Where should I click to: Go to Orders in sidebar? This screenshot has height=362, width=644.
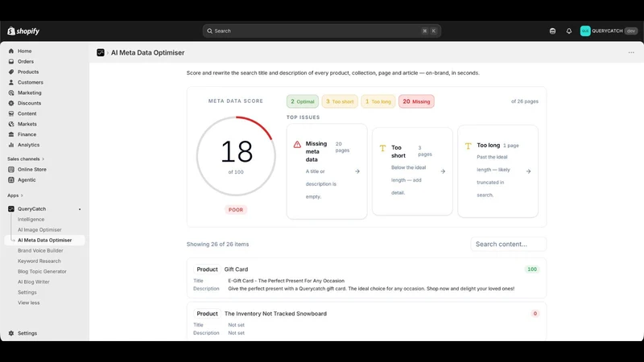26,62
